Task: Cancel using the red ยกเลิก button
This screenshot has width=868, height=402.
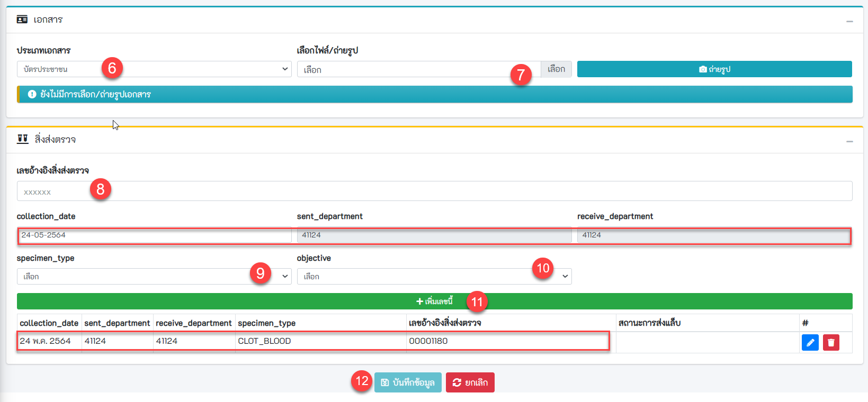Action: [470, 382]
